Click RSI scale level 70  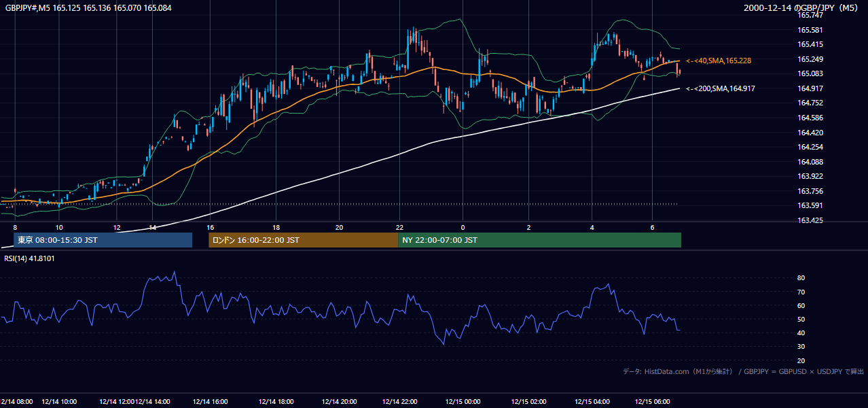[x=801, y=292]
